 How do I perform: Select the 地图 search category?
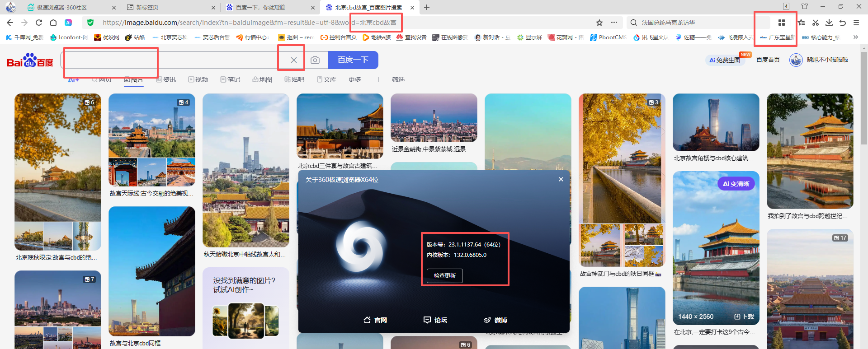tap(262, 79)
